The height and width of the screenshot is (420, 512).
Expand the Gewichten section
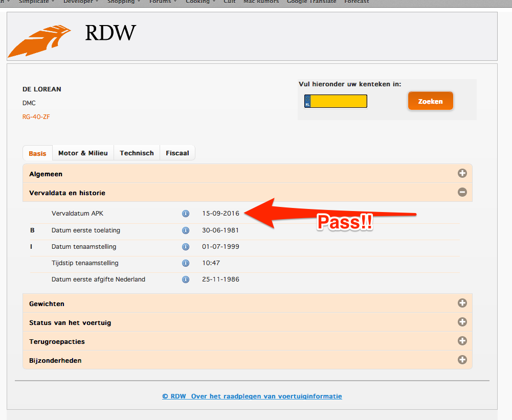462,304
